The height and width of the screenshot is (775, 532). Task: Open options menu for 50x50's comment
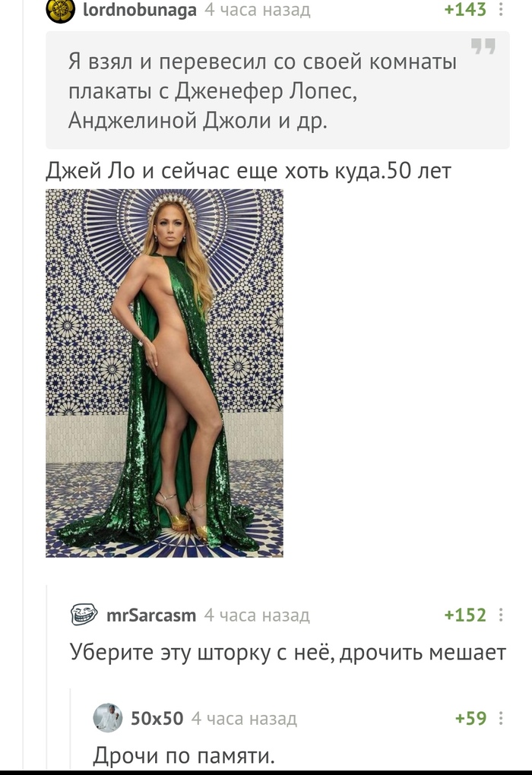click(501, 718)
